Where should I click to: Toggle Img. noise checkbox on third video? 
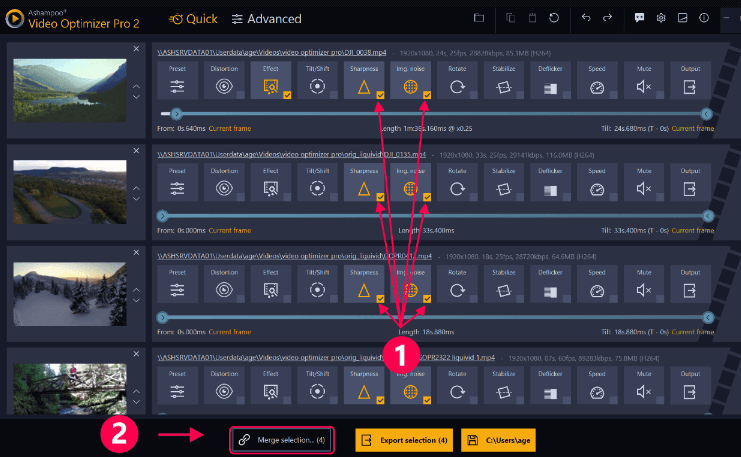tap(427, 300)
